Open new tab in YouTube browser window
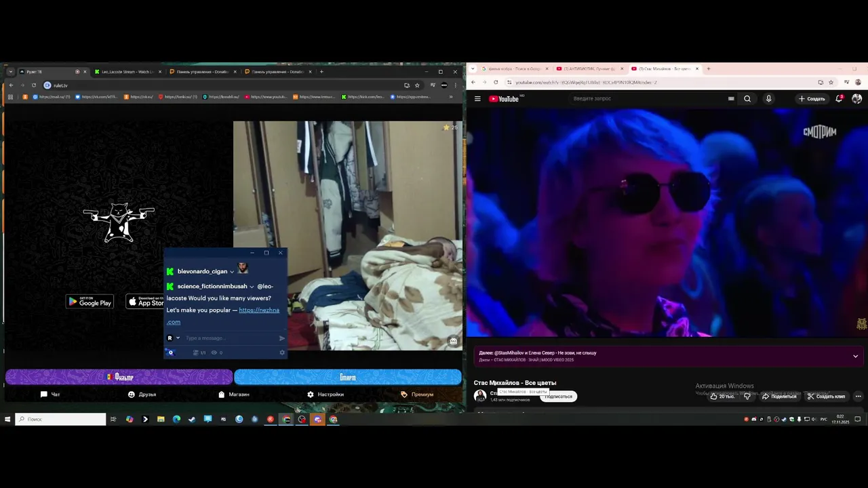Screen dimensions: 868x488 tap(708, 68)
